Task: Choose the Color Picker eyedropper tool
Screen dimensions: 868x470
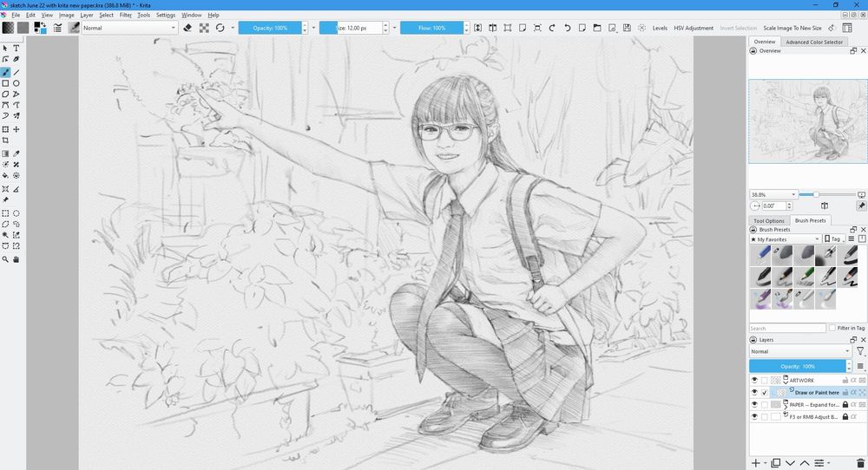Action: click(16, 153)
